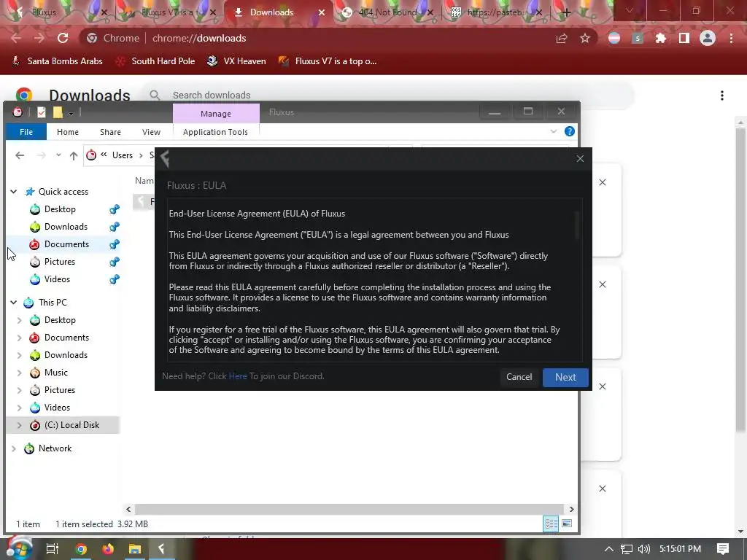The image size is (747, 560).
Task: Open the notification center icon
Action: pos(723,549)
